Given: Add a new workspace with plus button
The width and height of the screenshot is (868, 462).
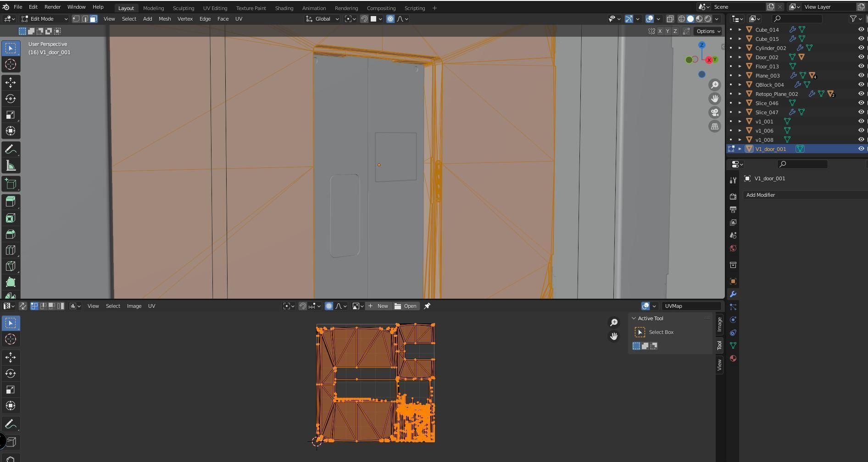Looking at the screenshot, I should click(x=434, y=8).
